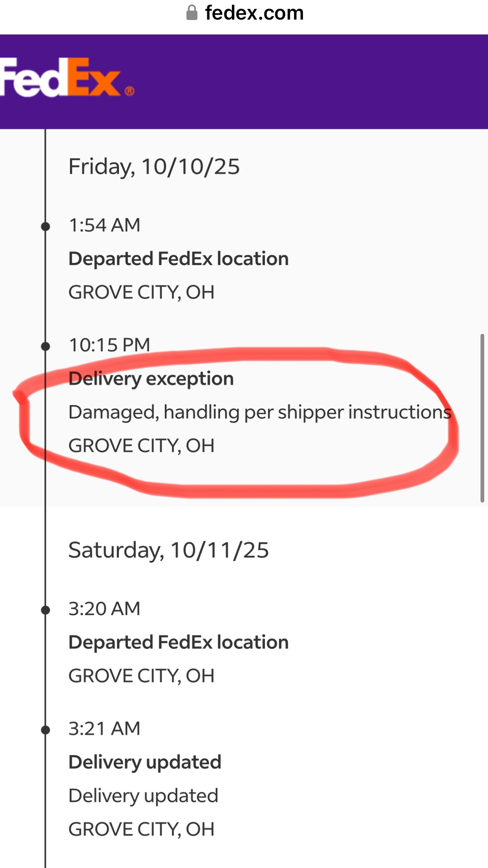488x868 pixels.
Task: Select the timeline dot beside 10:15 PM
Action: tap(45, 346)
